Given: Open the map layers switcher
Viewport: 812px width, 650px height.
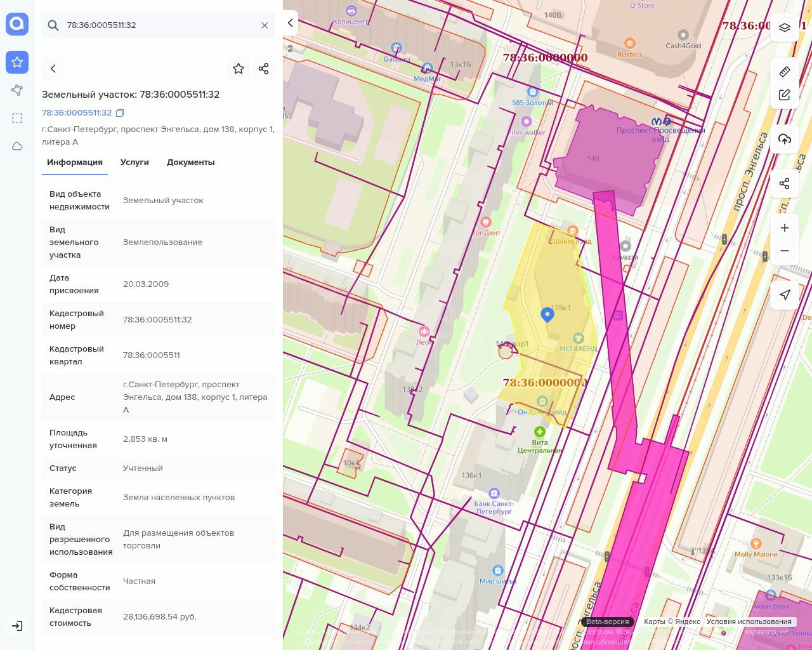Looking at the screenshot, I should click(785, 27).
